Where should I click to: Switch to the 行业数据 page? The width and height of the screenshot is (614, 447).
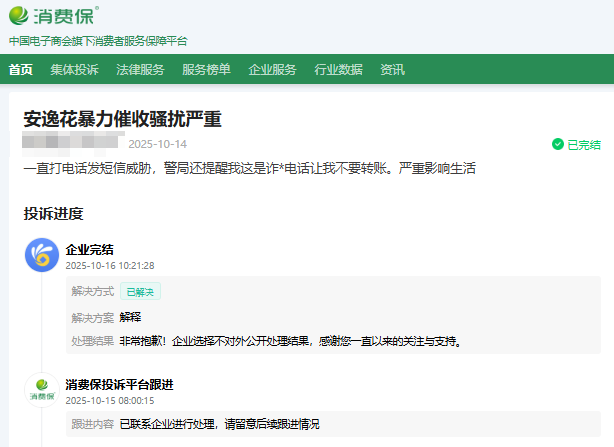click(338, 70)
